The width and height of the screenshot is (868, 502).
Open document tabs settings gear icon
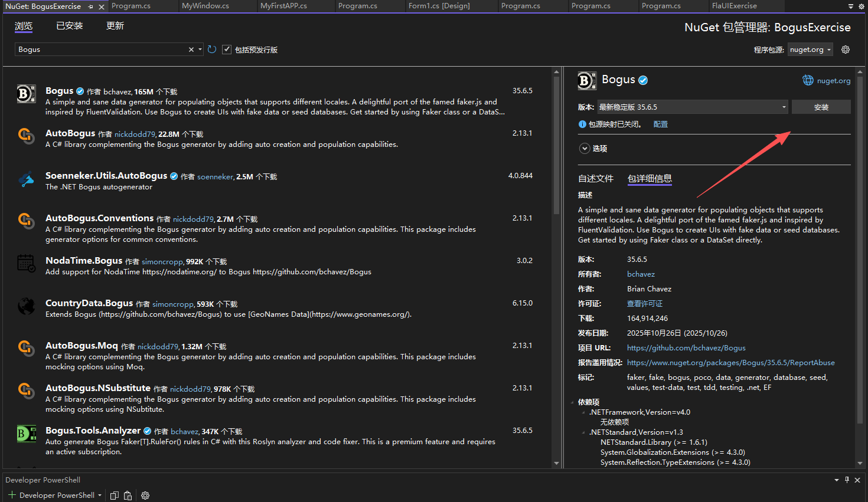coord(861,6)
